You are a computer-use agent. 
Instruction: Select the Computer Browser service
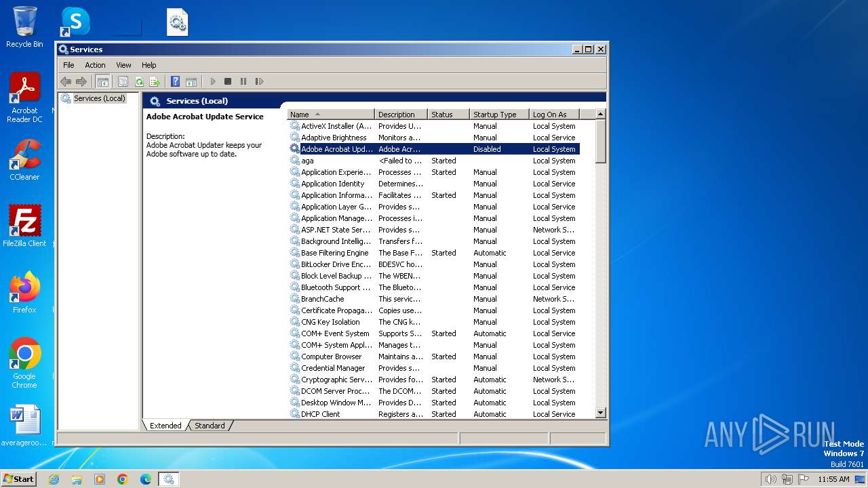(433, 357)
